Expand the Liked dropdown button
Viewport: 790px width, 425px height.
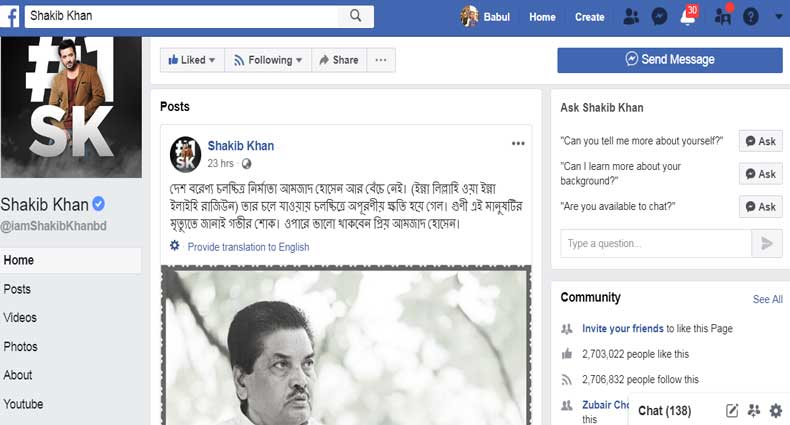coord(192,60)
